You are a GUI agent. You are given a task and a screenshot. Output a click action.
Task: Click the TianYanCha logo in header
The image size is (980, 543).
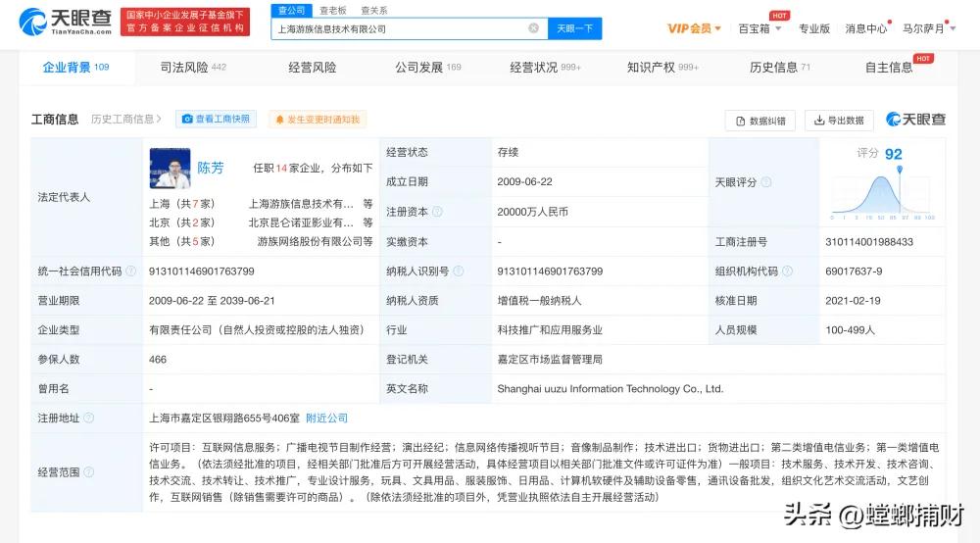pyautogui.click(x=65, y=22)
